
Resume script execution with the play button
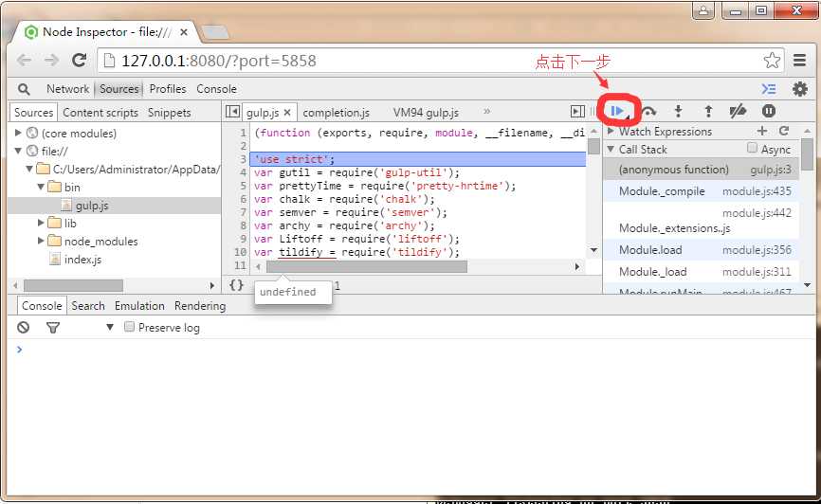[x=617, y=111]
